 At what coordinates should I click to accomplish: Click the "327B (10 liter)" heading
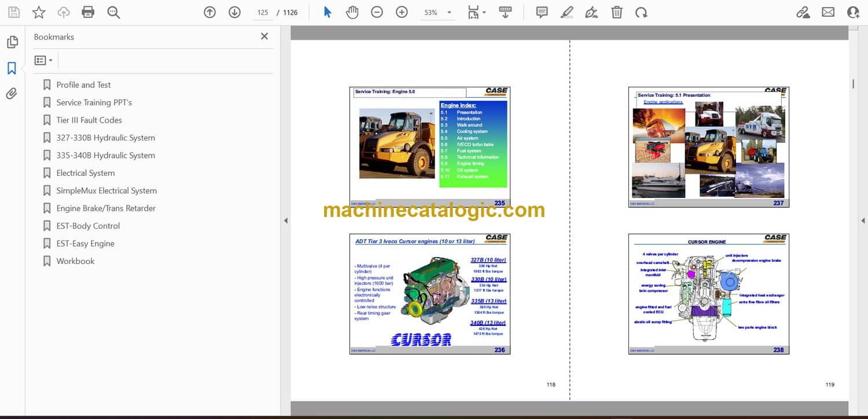(x=488, y=260)
